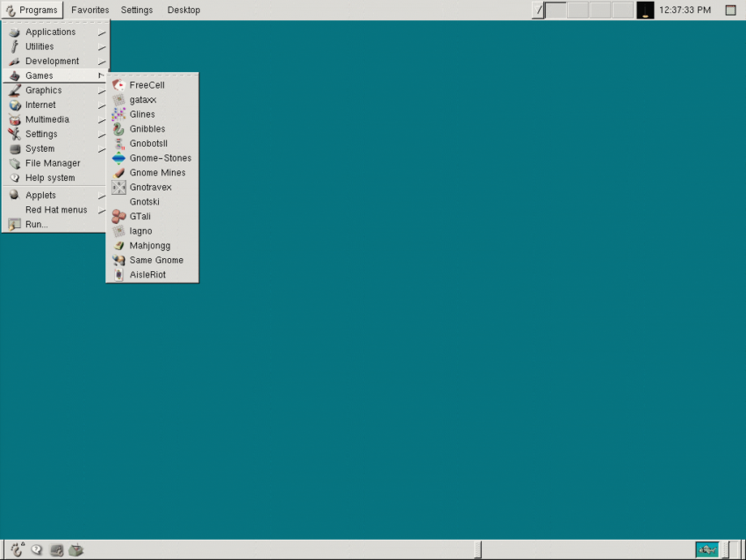Open the Settings menu in top panel
The image size is (746, 560).
coord(137,10)
